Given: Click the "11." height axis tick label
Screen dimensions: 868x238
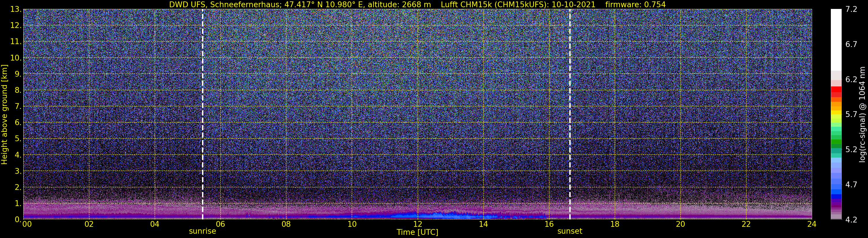Looking at the screenshot, I should [x=16, y=42].
